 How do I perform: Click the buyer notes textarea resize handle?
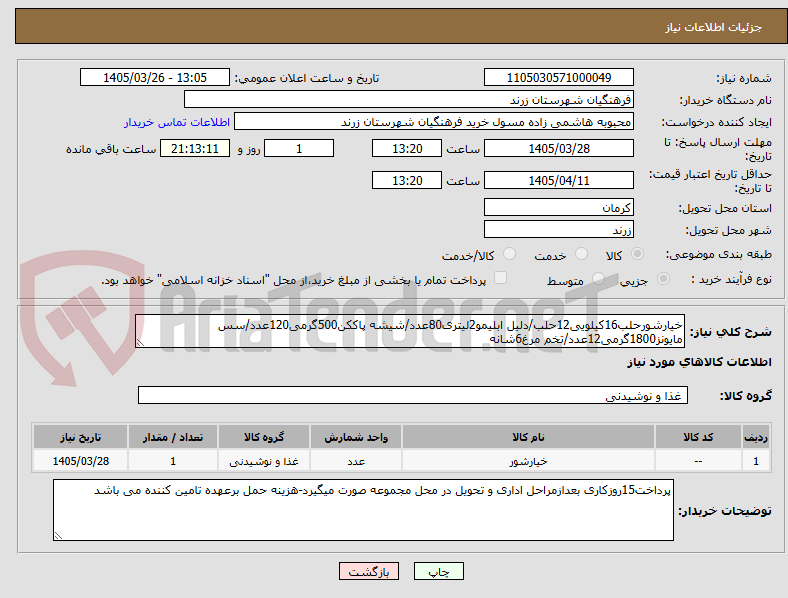(x=58, y=536)
